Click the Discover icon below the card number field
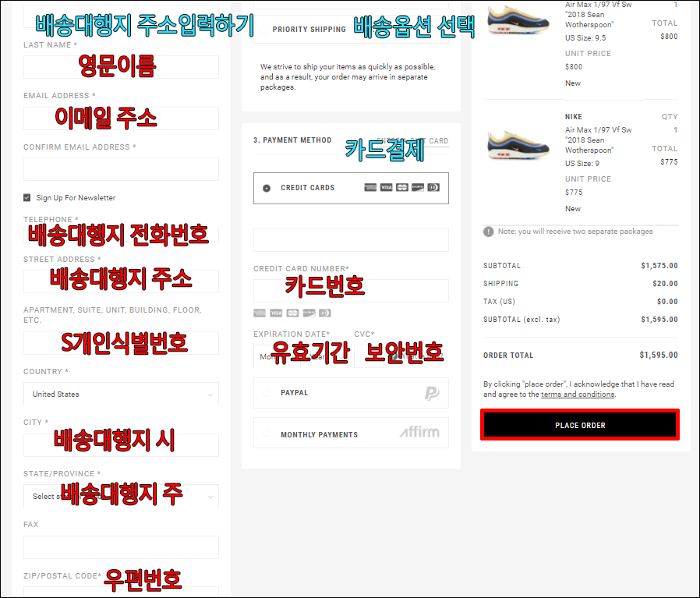This screenshot has height=598, width=700. click(x=309, y=313)
